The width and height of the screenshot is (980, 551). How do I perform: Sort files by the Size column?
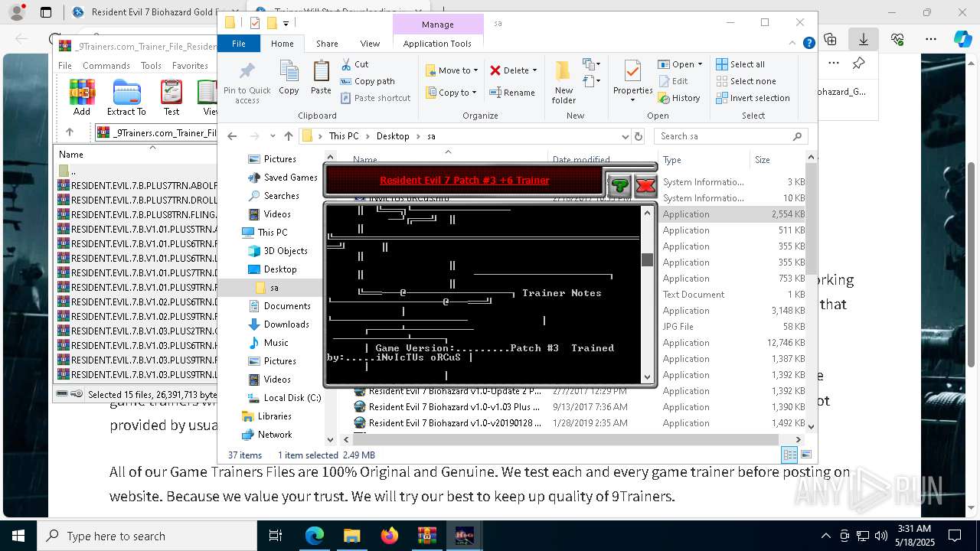click(776, 160)
